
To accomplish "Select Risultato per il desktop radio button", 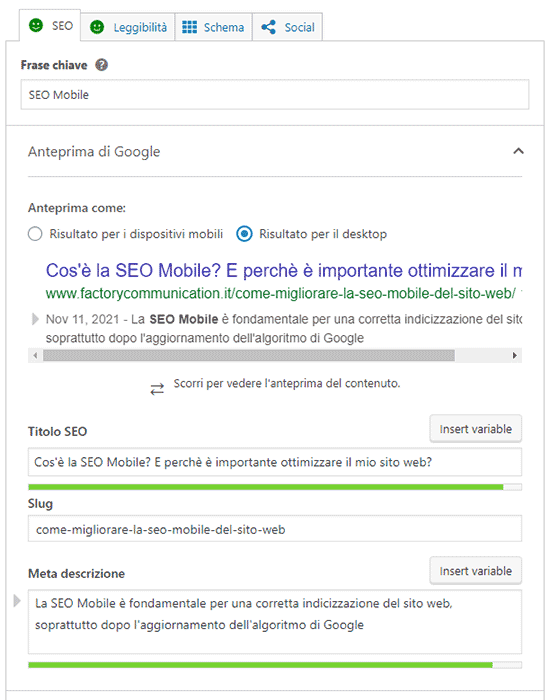I will pos(244,234).
